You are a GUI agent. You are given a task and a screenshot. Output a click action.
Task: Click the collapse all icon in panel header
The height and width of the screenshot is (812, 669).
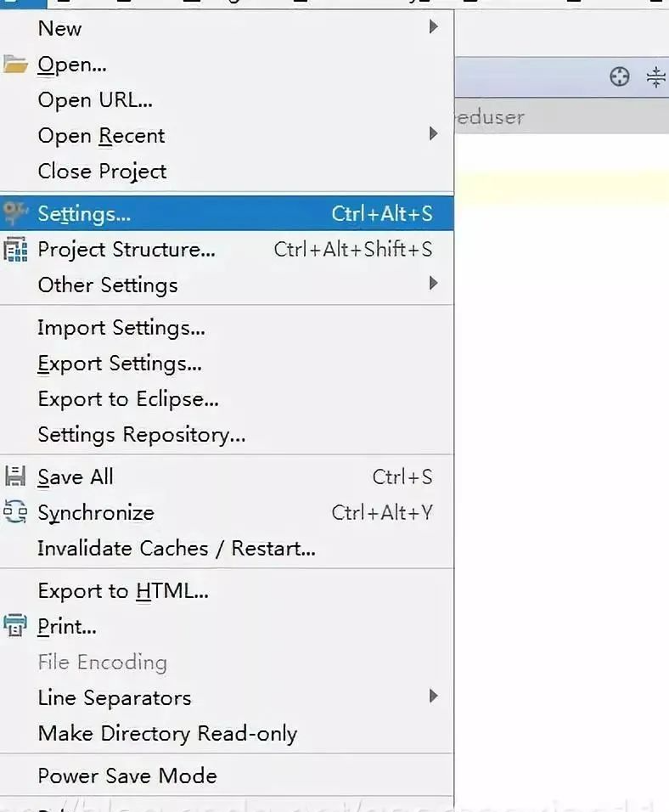[656, 77]
